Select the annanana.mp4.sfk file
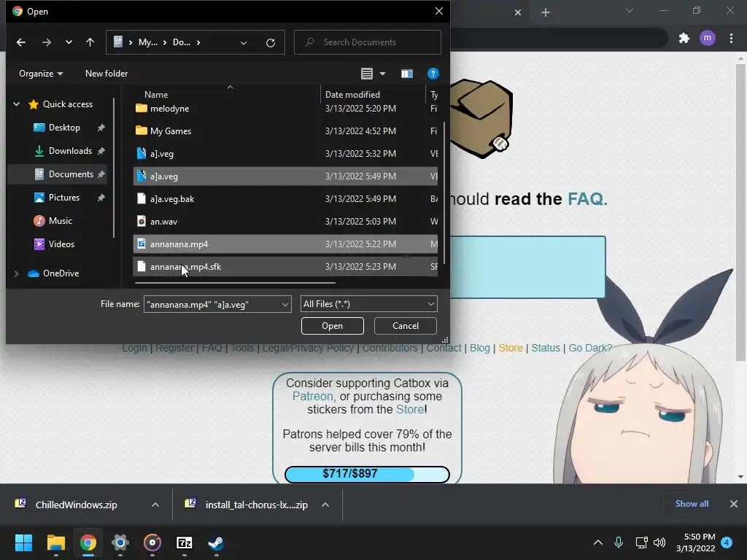 pos(285,267)
